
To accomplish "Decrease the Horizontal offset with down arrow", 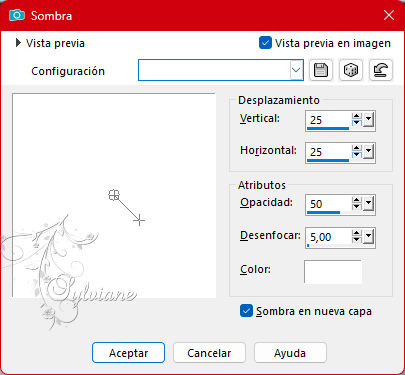I will 357,155.
